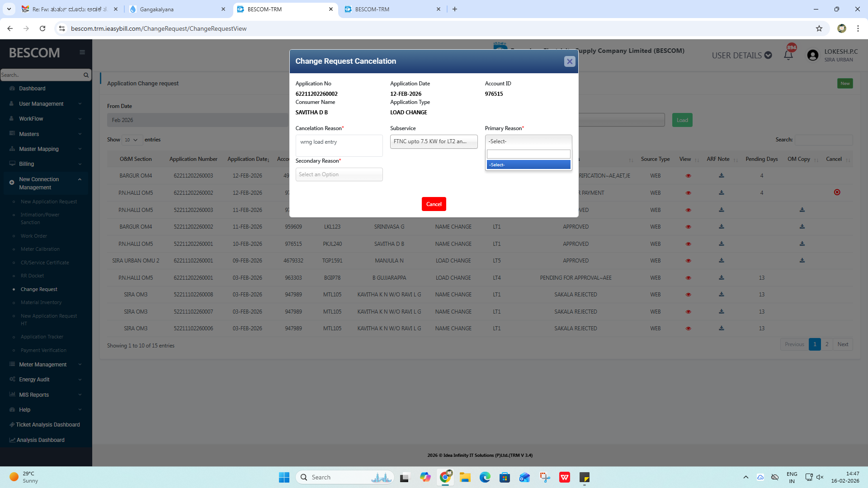The width and height of the screenshot is (868, 488).
Task: Click the eye icon for SIRA URBAN OMU 2 row
Action: click(688, 261)
